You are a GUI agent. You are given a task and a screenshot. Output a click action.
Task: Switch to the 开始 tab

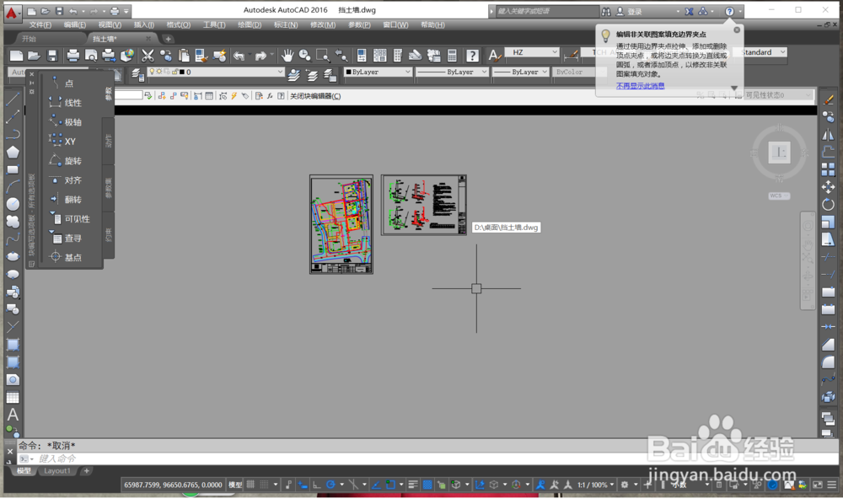point(29,39)
